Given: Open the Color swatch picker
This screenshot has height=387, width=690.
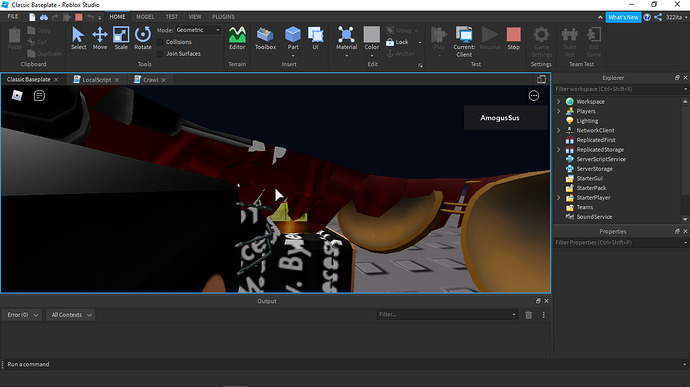Looking at the screenshot, I should 371,38.
